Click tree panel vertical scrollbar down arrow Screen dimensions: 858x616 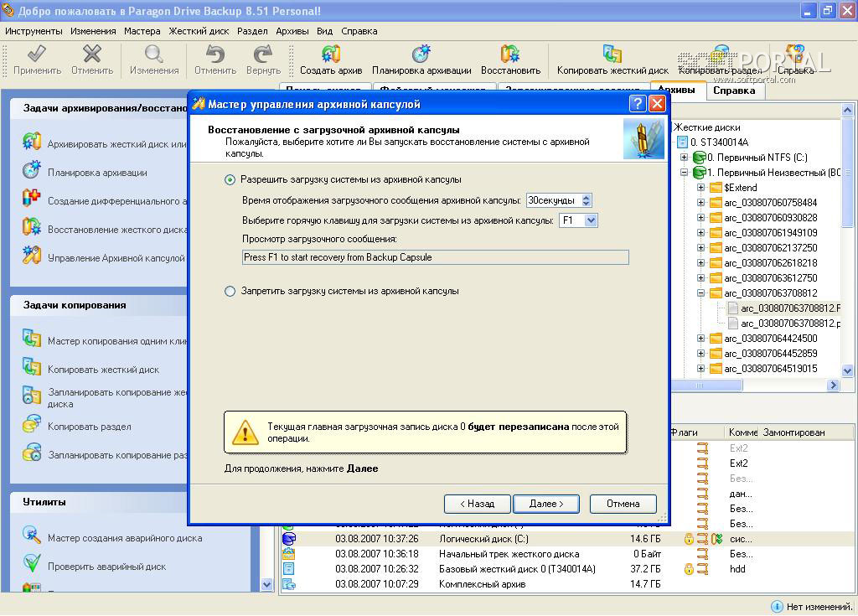(x=848, y=370)
